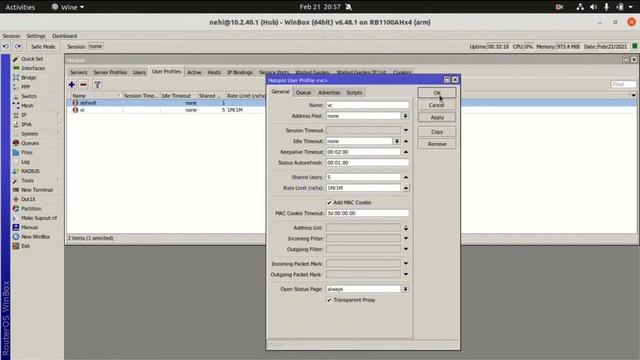
Task: Expand Incoming Filter field arrow
Action: [x=406, y=238]
